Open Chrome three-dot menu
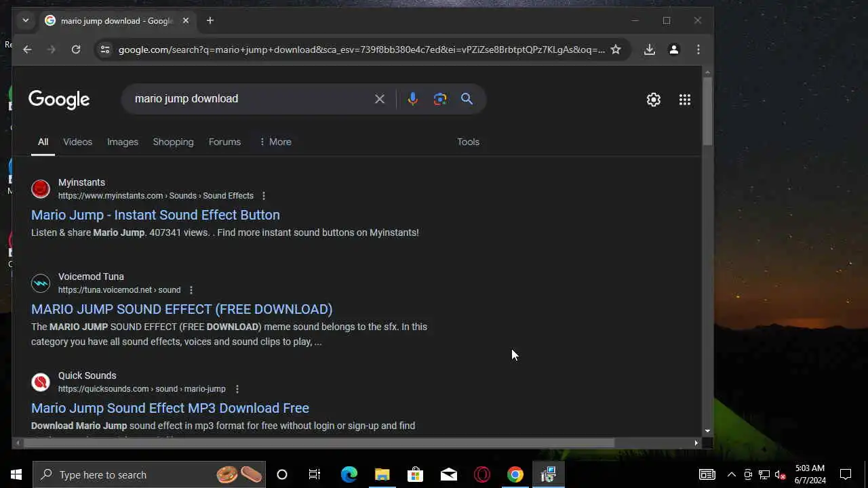This screenshot has height=488, width=868. tap(698, 49)
